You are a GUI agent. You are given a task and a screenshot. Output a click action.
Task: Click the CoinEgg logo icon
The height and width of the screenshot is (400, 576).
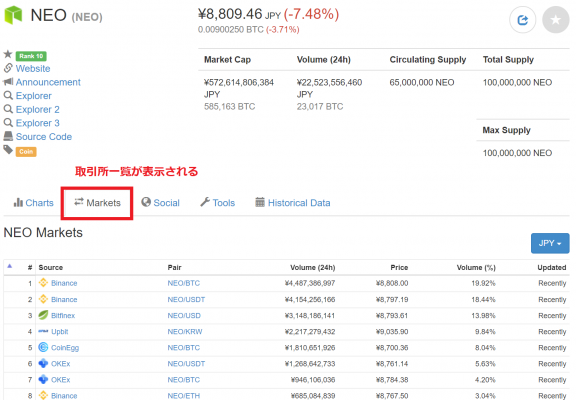pos(43,347)
